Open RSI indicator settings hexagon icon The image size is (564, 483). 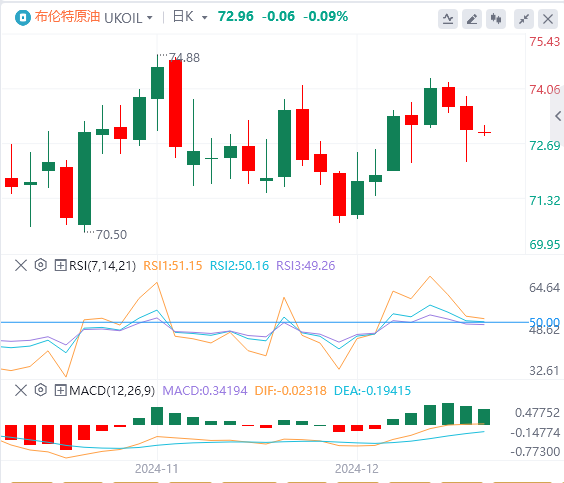pyautogui.click(x=41, y=265)
